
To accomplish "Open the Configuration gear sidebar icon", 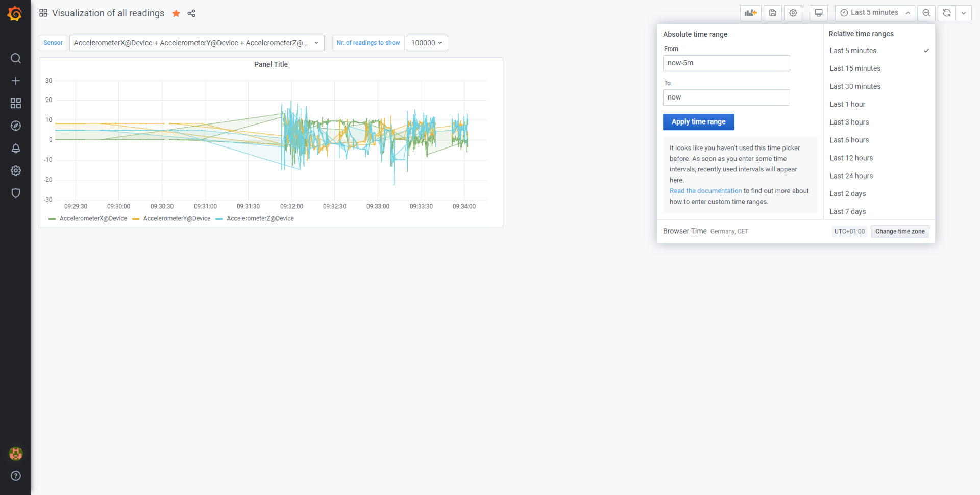I will tap(16, 170).
